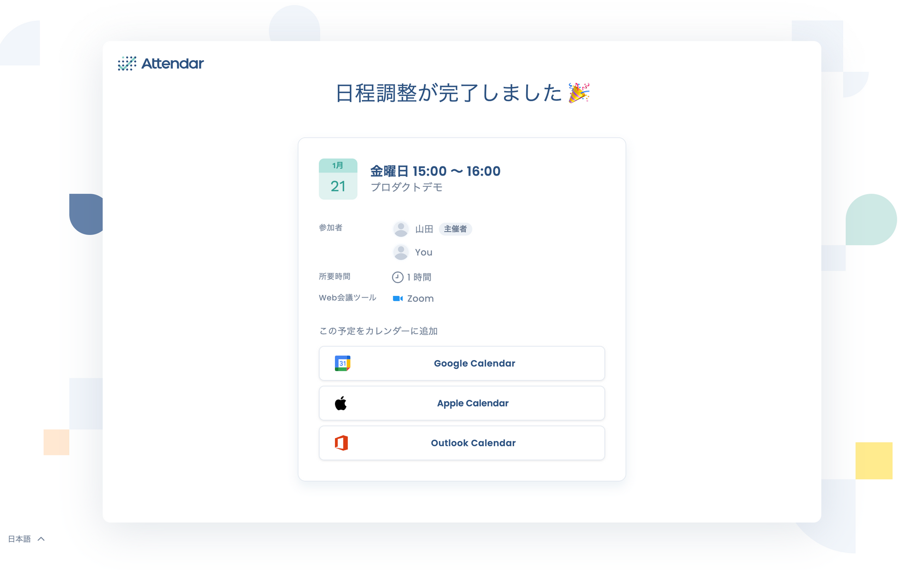Click the Zoom camera icon
The height and width of the screenshot is (570, 924).
click(x=397, y=299)
